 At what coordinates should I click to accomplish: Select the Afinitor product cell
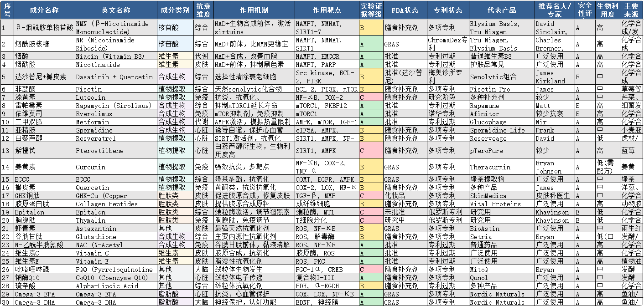[x=502, y=113]
